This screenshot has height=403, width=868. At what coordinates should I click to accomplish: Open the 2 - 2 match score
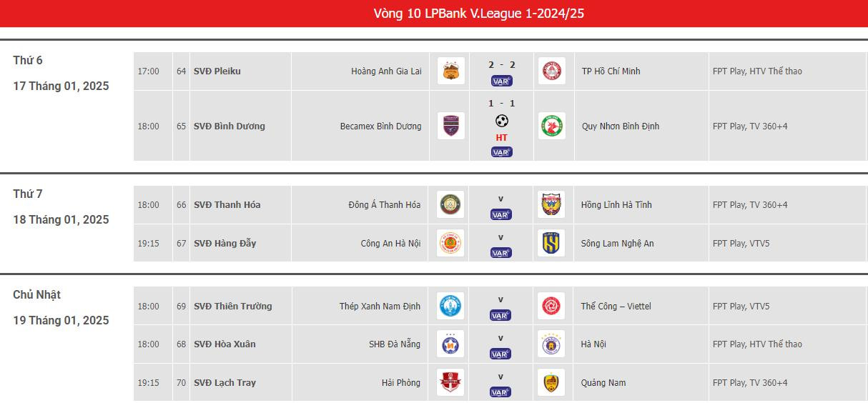[501, 65]
